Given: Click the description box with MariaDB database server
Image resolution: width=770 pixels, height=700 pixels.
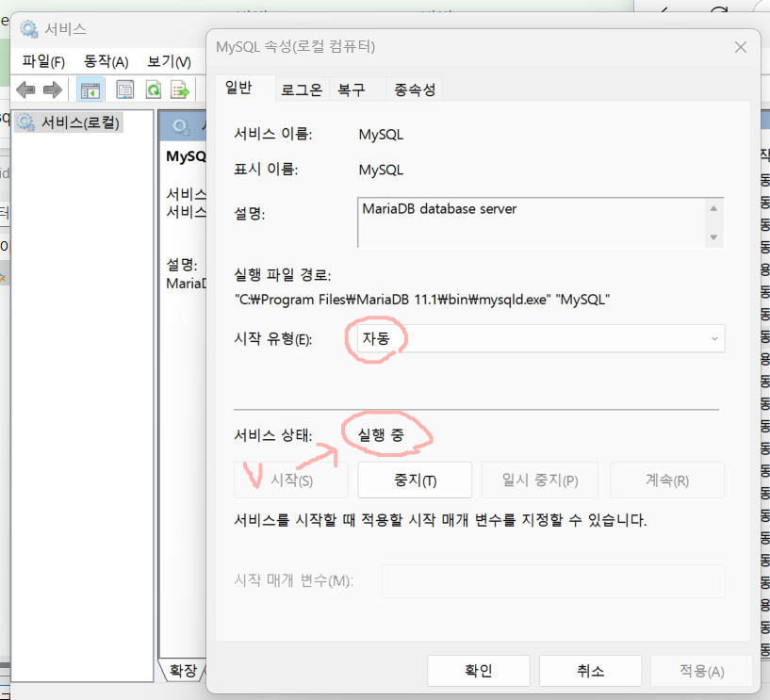Looking at the screenshot, I should (540, 222).
